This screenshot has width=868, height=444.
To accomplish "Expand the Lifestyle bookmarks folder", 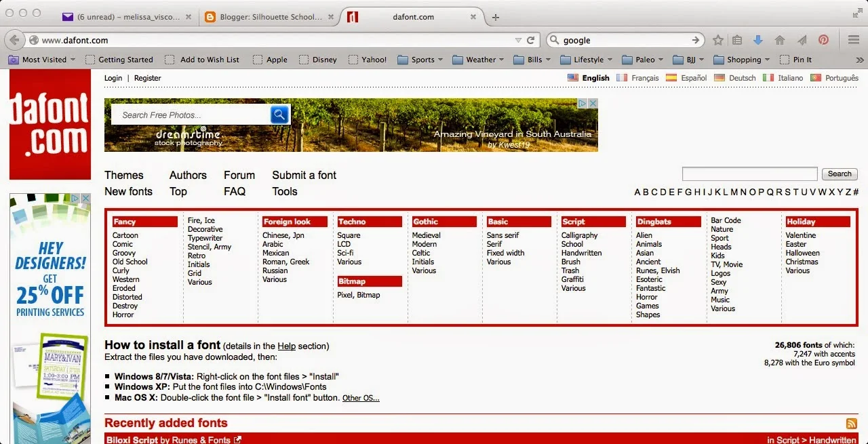I will click(586, 60).
